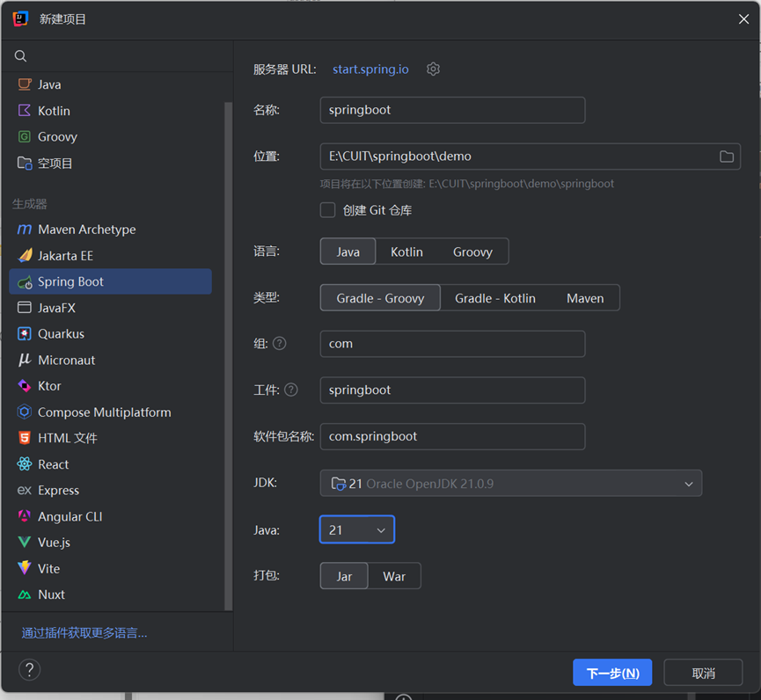The image size is (761, 700).
Task: Click the 工件 input field
Action: point(453,390)
